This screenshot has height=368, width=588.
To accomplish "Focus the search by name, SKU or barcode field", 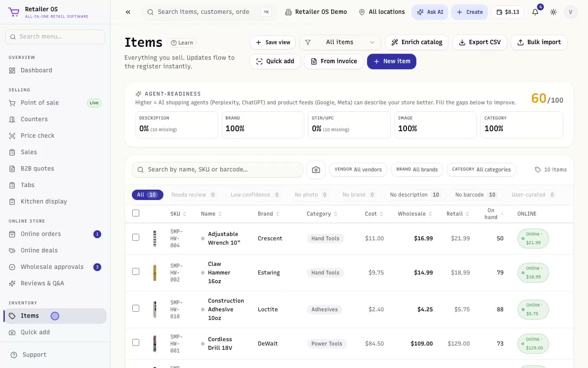I will (217, 170).
